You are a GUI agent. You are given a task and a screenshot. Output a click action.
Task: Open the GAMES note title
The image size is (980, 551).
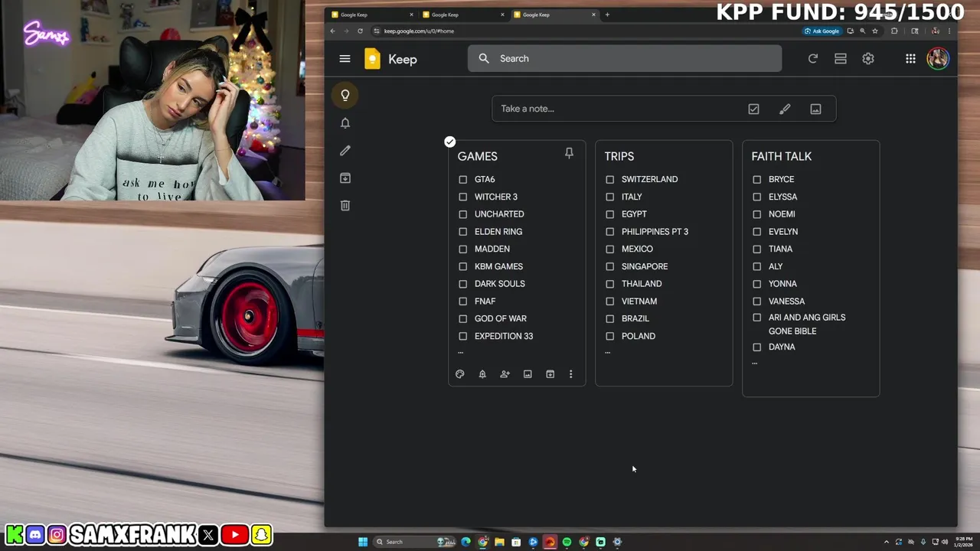pyautogui.click(x=477, y=156)
